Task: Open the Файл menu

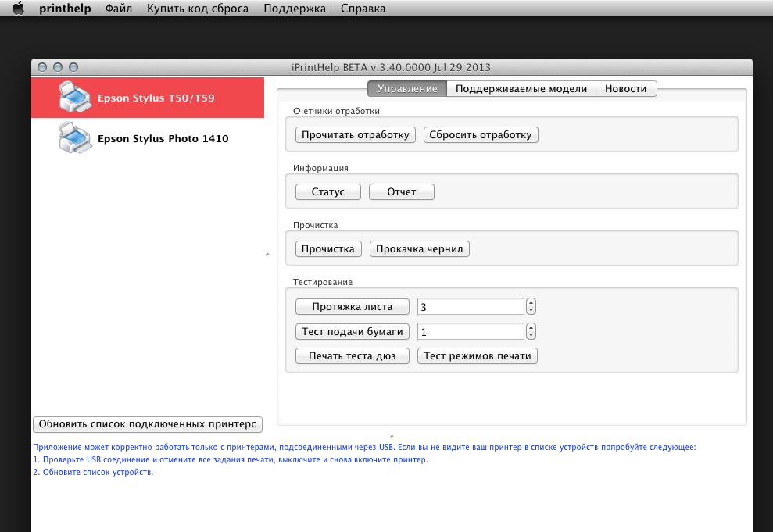Action: tap(118, 9)
